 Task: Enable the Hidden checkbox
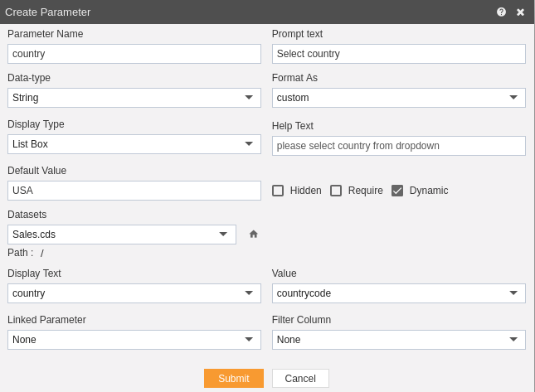278,191
